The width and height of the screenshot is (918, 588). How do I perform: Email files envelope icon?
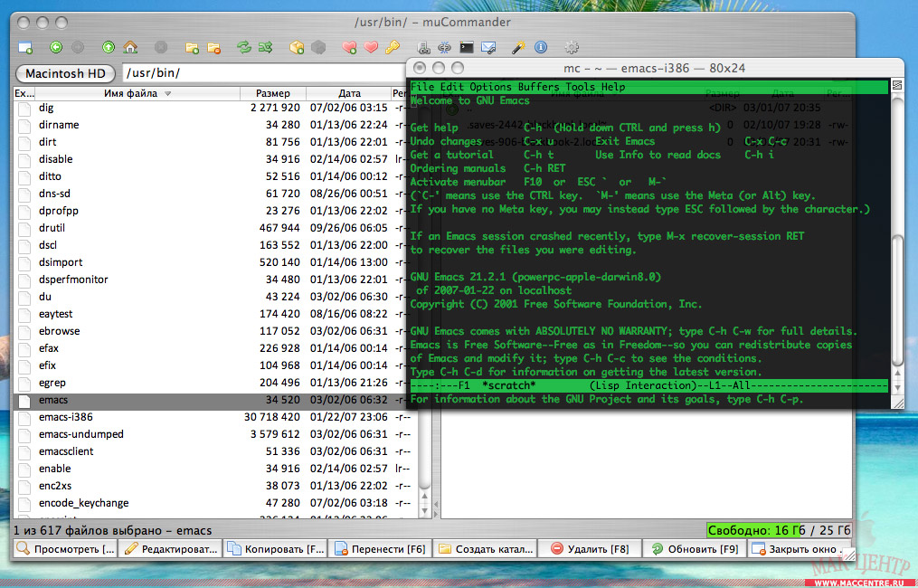(488, 47)
